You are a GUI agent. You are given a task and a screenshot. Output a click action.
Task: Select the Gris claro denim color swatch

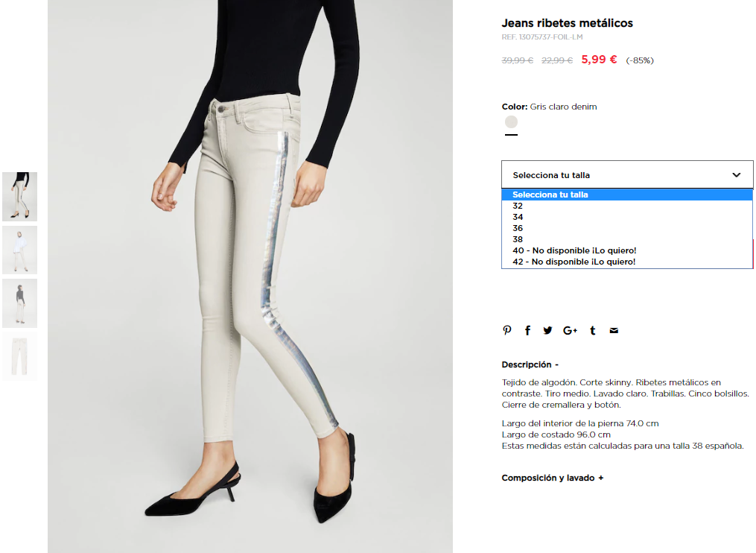pos(511,121)
